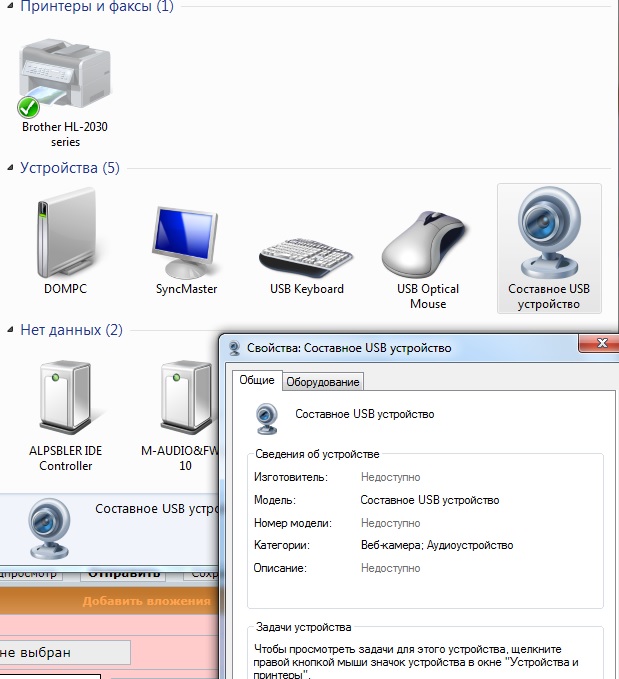Collapse the Устройства (5) group
Viewport: 619px width, 679px height.
point(10,168)
